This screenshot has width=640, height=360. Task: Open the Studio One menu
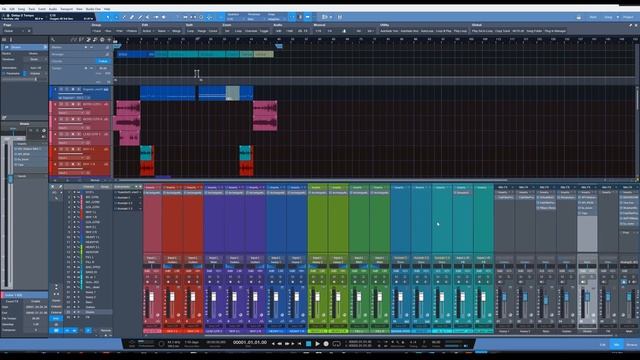point(93,9)
